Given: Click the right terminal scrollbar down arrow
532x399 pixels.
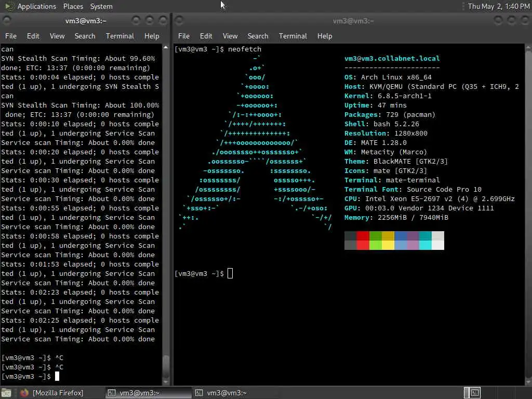Looking at the screenshot, I should (x=528, y=382).
